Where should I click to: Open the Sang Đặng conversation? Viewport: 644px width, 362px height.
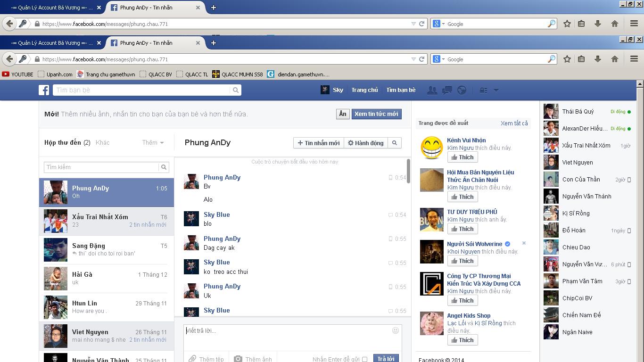[x=106, y=250]
